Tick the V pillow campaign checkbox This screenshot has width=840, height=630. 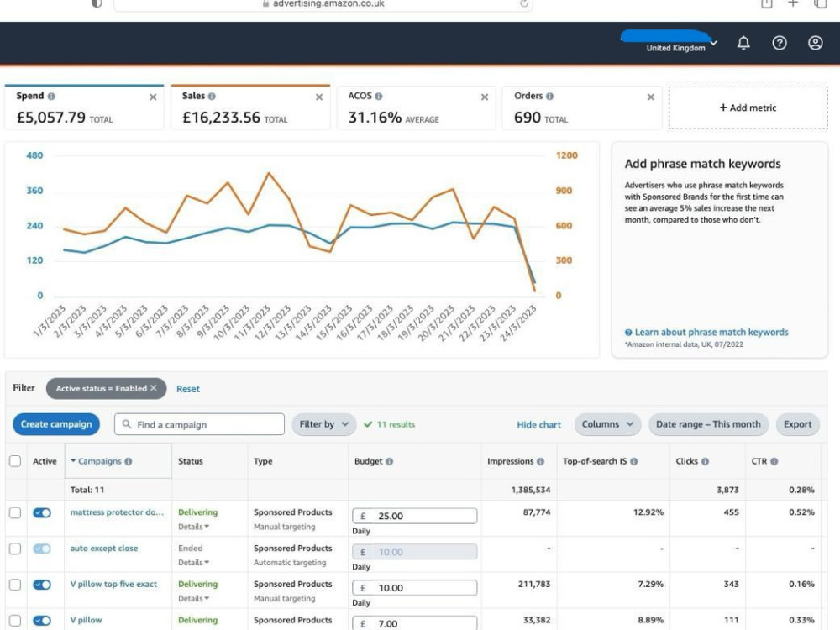tap(15, 621)
